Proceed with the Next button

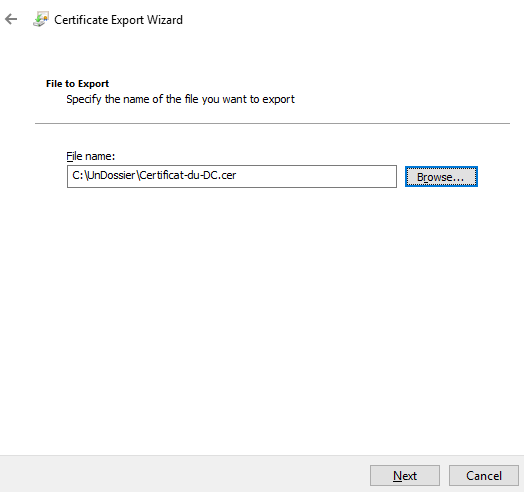pyautogui.click(x=405, y=475)
